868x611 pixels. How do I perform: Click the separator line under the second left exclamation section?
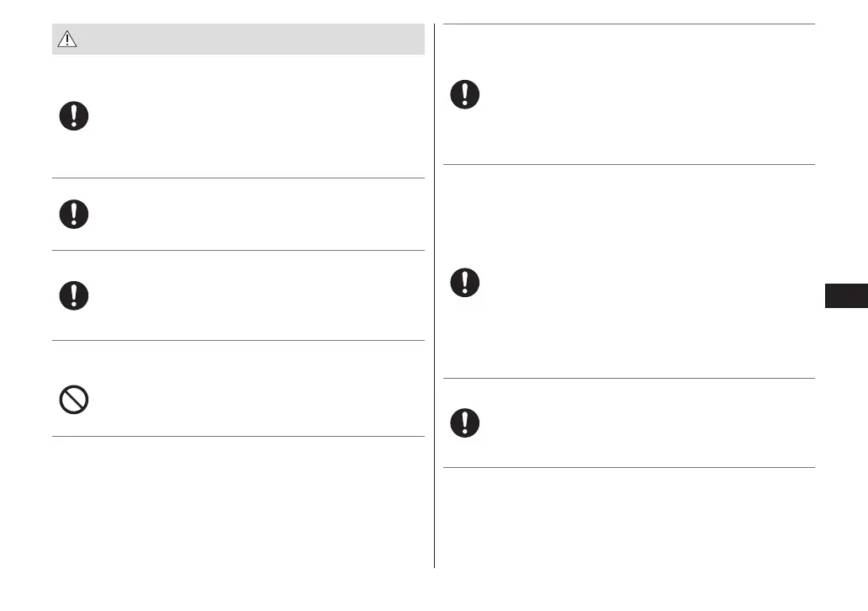(238, 250)
